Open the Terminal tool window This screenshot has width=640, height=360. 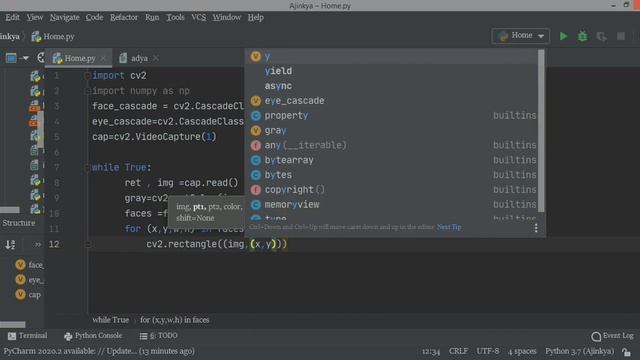click(27, 336)
